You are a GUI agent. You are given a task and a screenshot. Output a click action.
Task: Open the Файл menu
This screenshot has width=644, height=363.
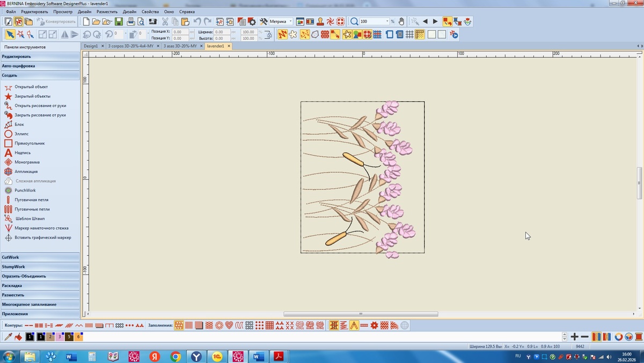(11, 11)
